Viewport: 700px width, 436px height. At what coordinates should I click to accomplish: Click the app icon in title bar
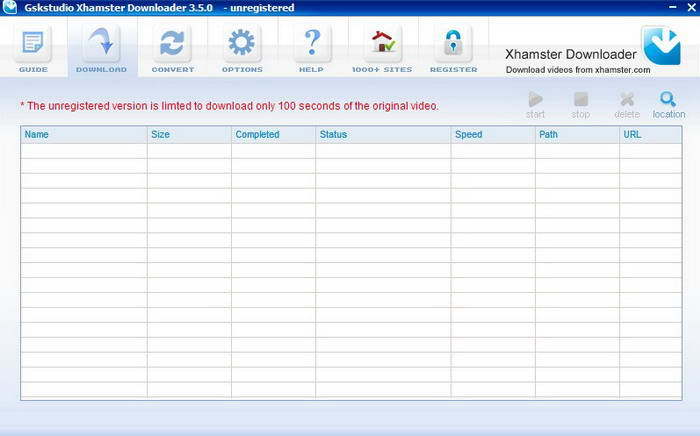click(9, 7)
